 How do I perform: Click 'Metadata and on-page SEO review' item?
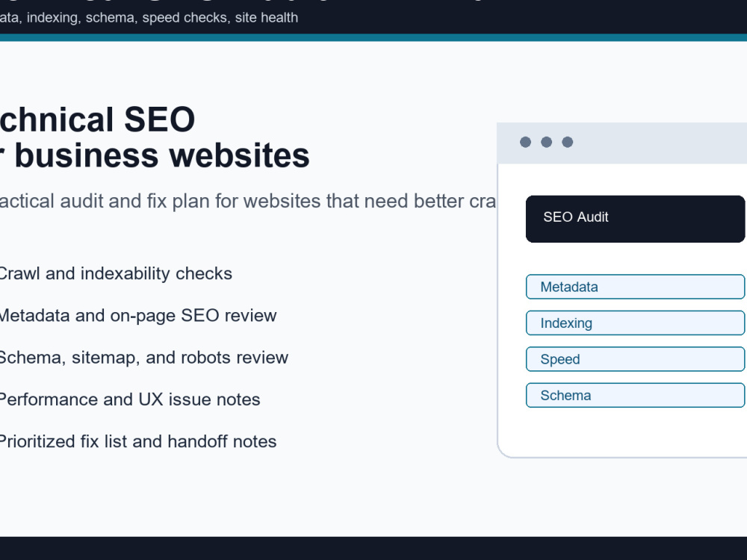tap(138, 315)
